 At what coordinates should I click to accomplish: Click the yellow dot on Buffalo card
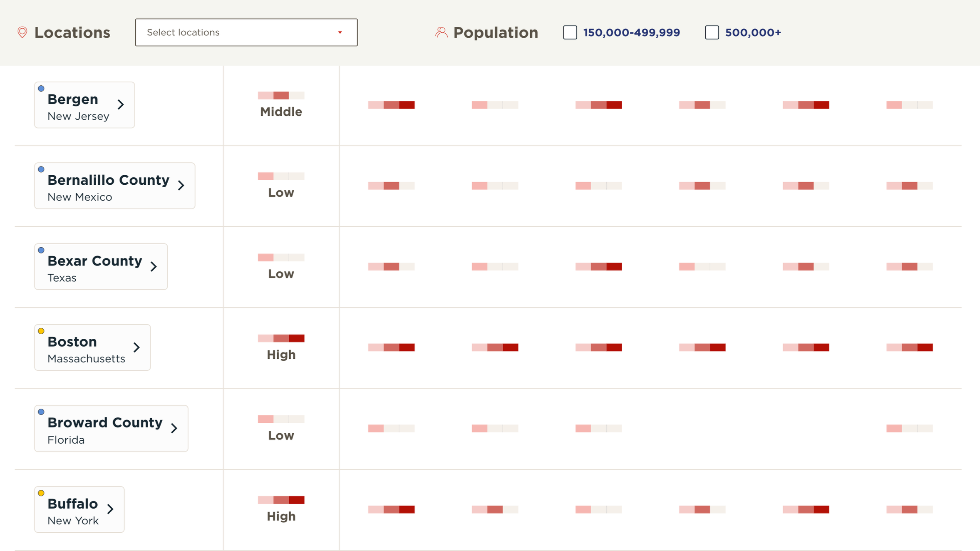pos(41,493)
